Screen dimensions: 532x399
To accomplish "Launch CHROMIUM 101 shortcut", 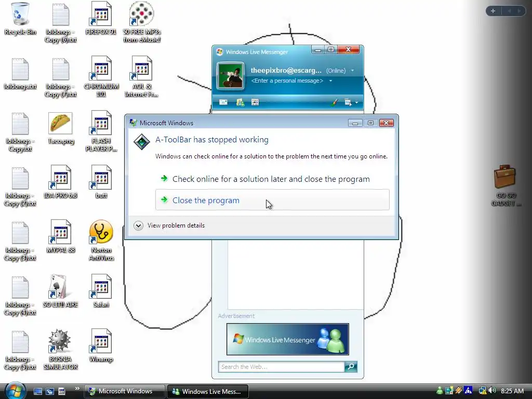I will (x=101, y=69).
